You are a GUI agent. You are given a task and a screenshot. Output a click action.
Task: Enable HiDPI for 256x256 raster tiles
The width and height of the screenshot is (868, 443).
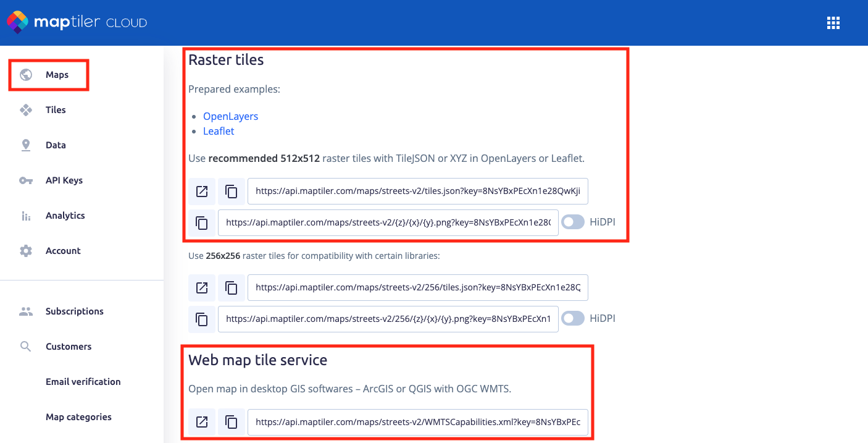coord(572,319)
